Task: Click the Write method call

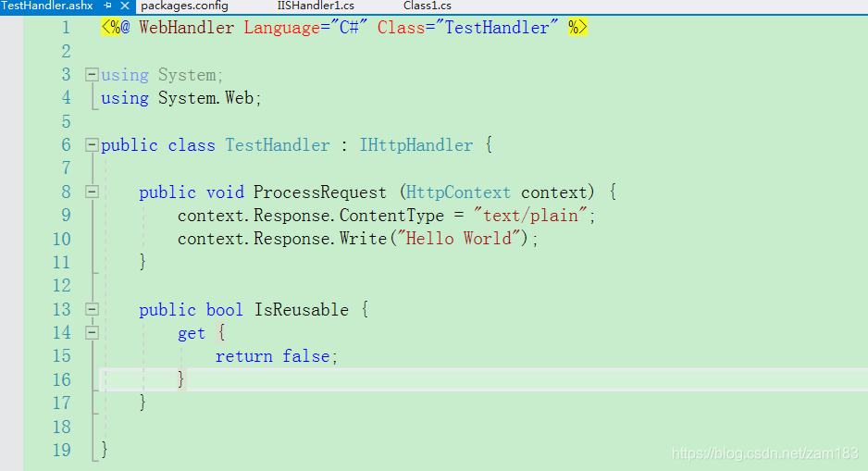Action: click(x=363, y=239)
